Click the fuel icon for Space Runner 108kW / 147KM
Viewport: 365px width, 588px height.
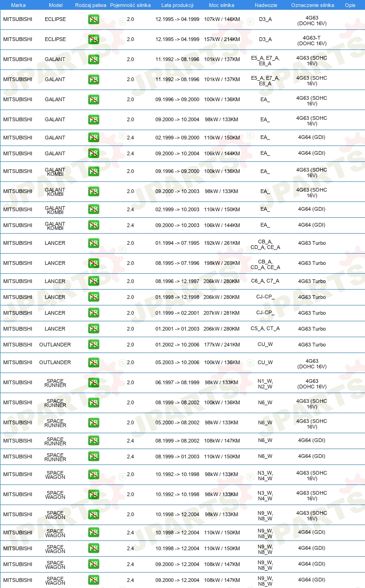coord(93,441)
